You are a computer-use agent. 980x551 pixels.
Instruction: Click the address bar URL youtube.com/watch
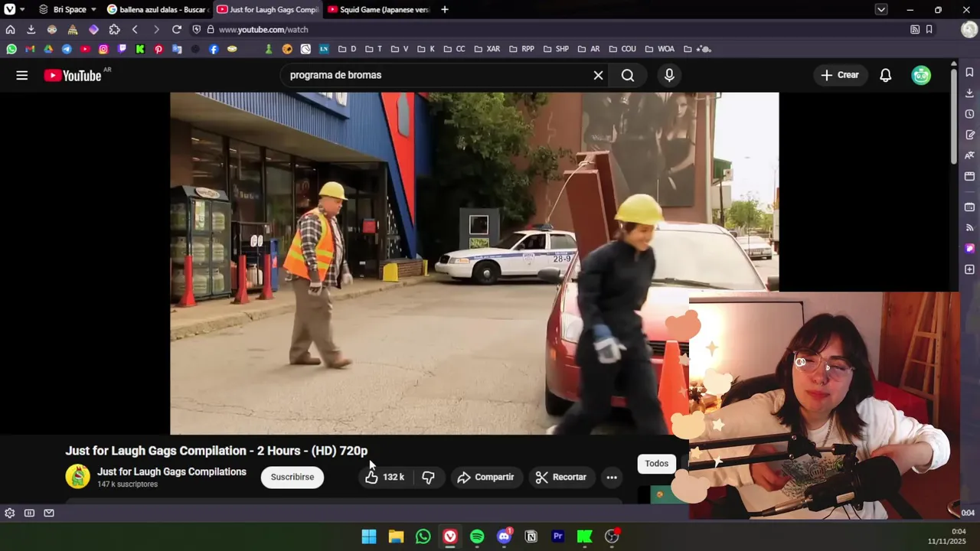click(263, 29)
